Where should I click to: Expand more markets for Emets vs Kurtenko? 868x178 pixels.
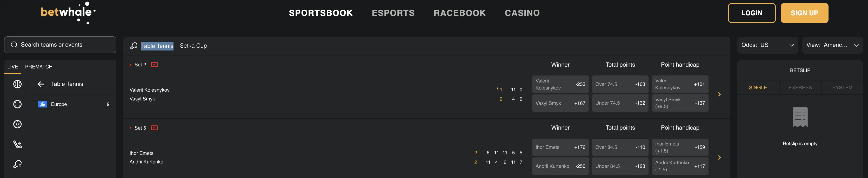coord(719,157)
